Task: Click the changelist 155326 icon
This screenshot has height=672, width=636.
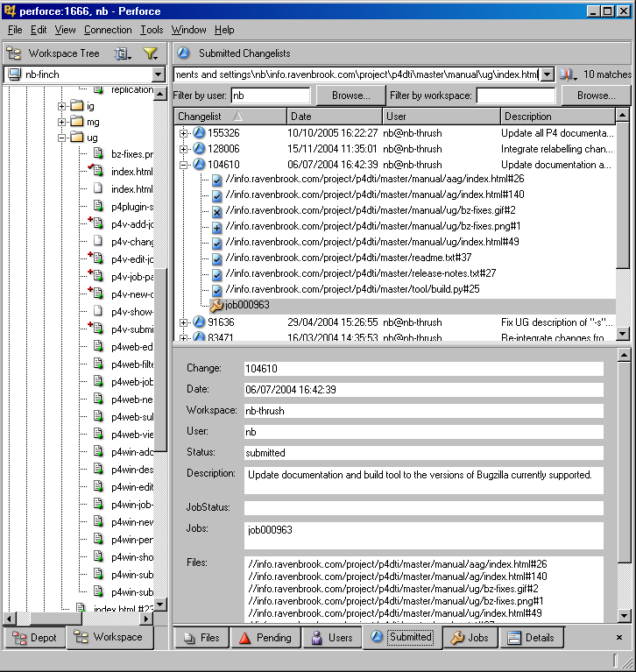Action: [x=198, y=133]
